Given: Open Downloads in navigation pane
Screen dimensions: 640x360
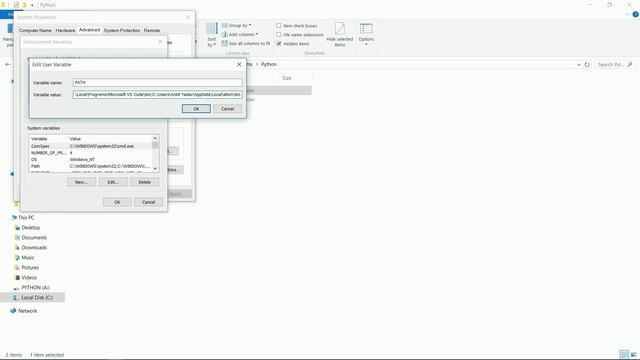Looking at the screenshot, I should (x=34, y=248).
